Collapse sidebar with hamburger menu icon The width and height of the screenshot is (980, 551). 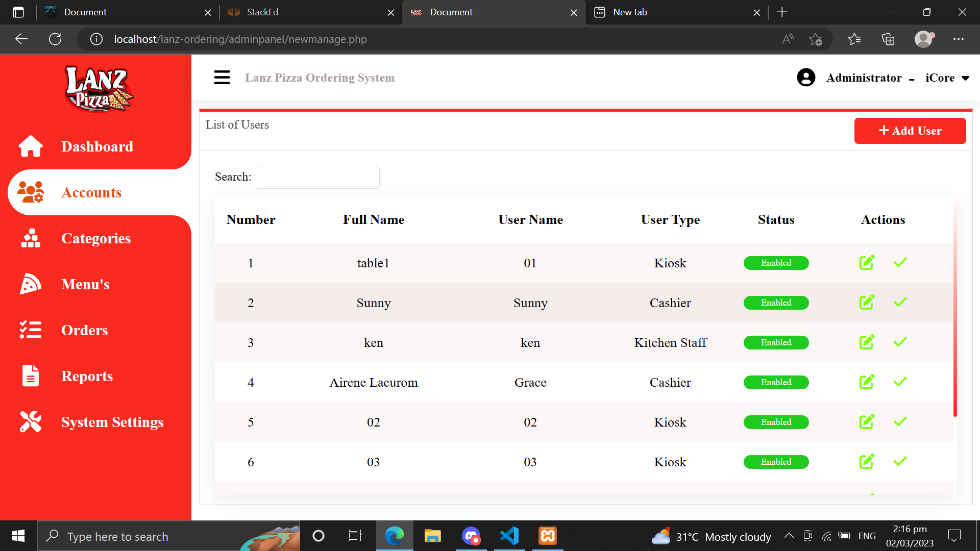point(222,78)
